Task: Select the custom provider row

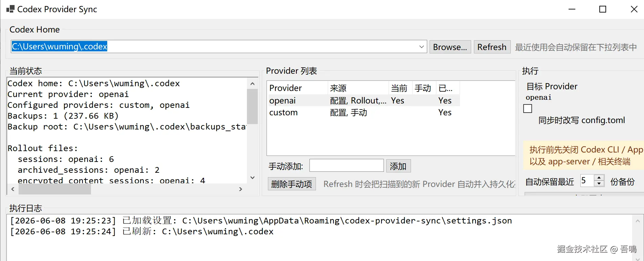Action: click(363, 112)
